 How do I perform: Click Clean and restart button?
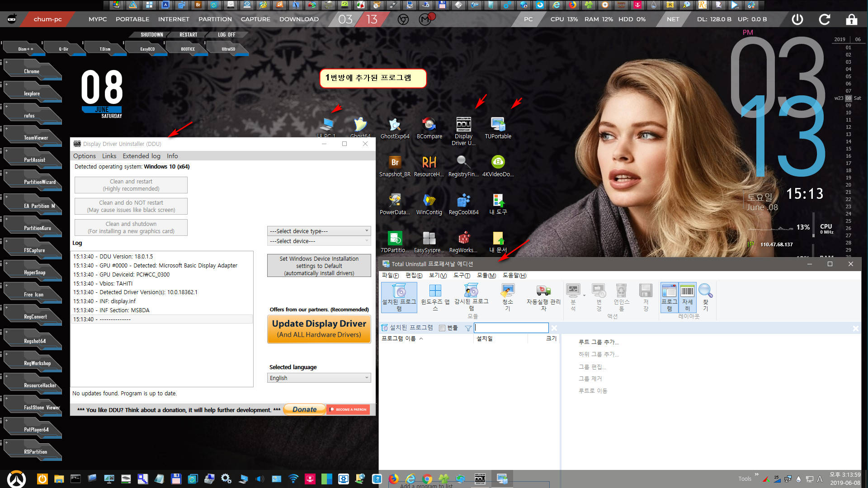point(131,185)
